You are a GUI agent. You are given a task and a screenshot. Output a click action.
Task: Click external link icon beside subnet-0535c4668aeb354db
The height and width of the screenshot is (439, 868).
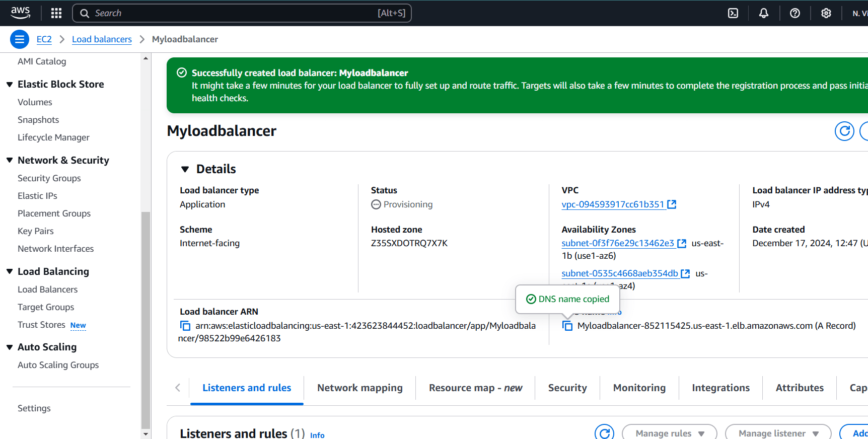(685, 273)
